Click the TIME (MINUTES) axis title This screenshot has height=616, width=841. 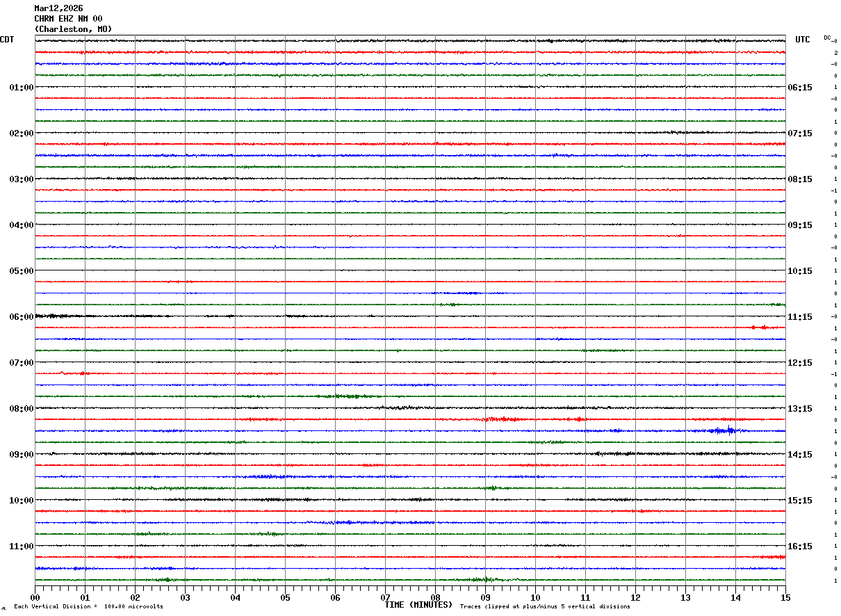[x=418, y=605]
